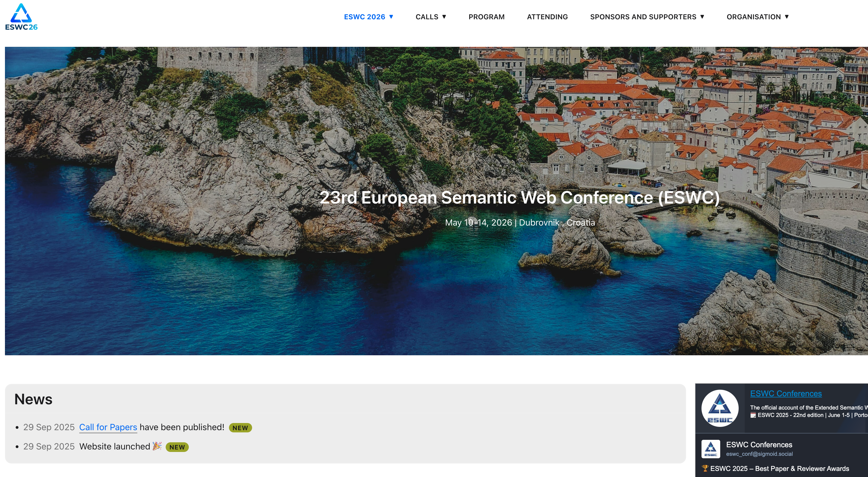Image resolution: width=868 pixels, height=477 pixels.
Task: Click the NEW badge next to Call for Papers
Action: coord(240,427)
